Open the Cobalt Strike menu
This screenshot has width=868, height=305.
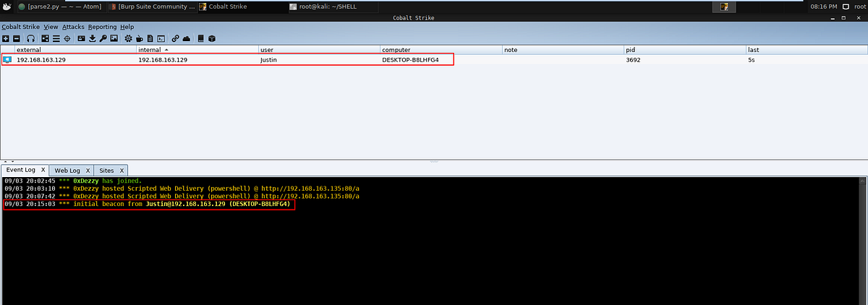tap(21, 27)
